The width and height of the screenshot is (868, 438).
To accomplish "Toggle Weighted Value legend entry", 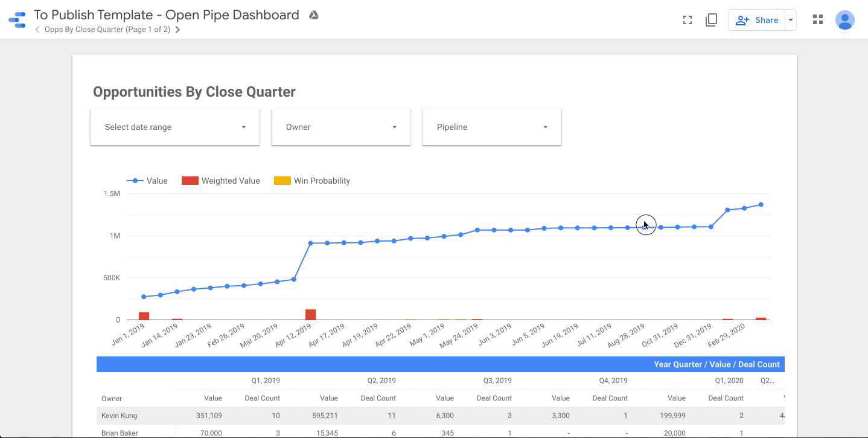I will click(221, 181).
